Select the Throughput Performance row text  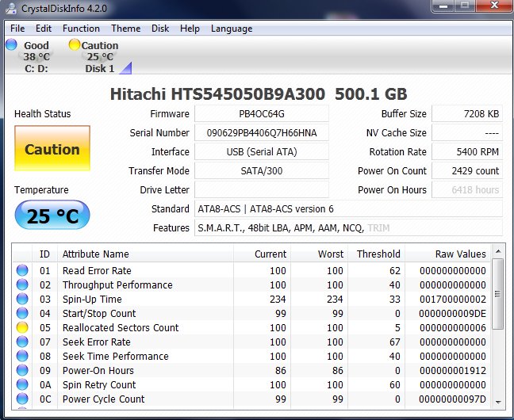(x=117, y=285)
